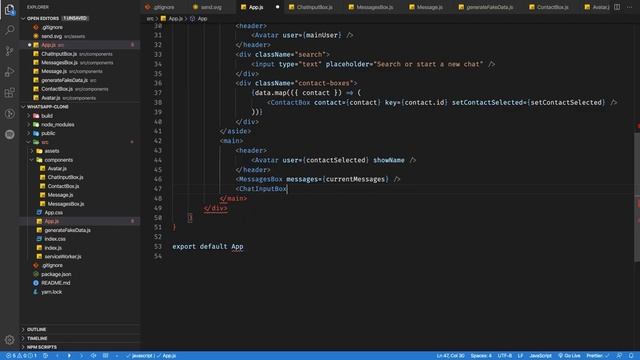The height and width of the screenshot is (360, 640).
Task: Open ContactBox.js in the components folder tree
Action: (x=63, y=186)
